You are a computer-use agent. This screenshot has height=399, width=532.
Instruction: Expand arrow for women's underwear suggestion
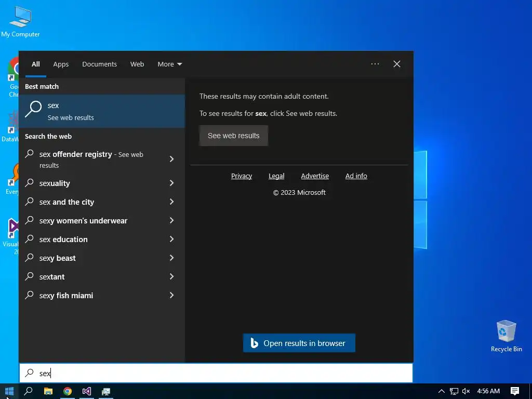(171, 220)
